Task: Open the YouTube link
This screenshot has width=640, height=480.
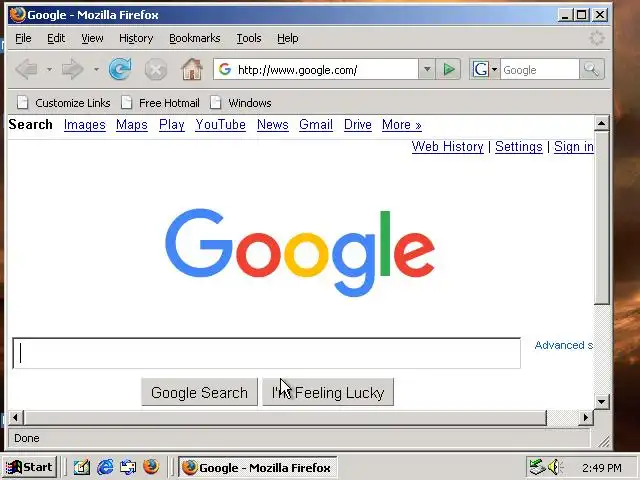Action: click(220, 124)
